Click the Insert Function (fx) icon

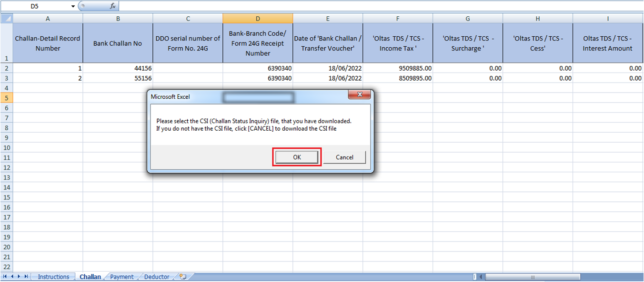(x=113, y=6)
